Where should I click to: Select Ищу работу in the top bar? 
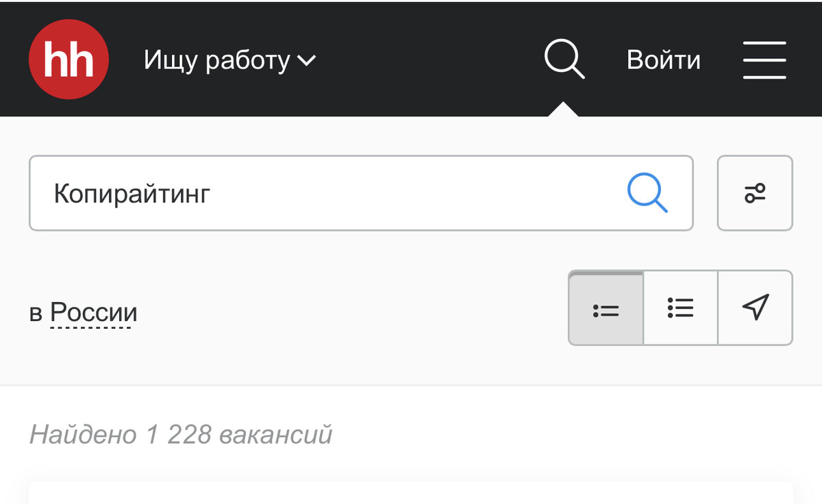(x=216, y=60)
